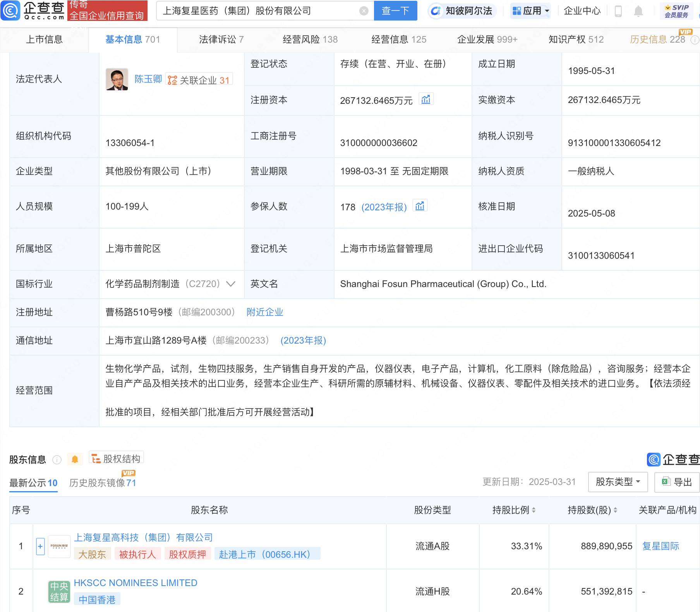Sort by number of shares held
700x612 pixels.
click(x=615, y=510)
